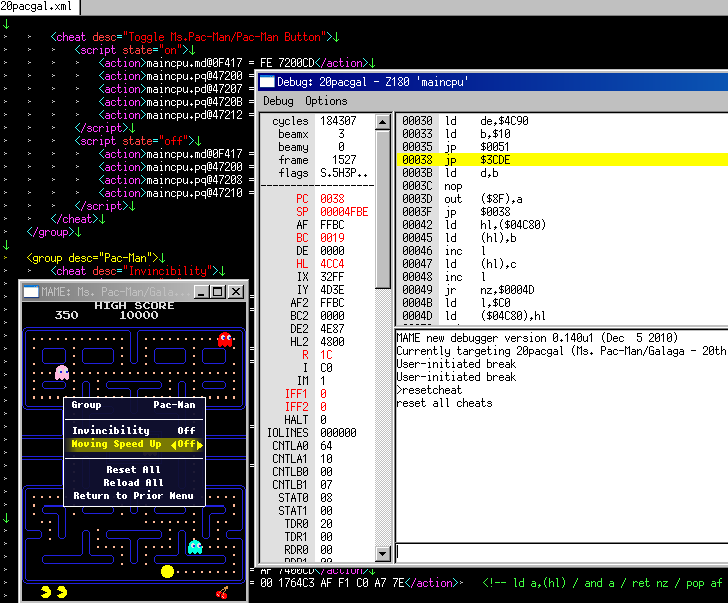Click the cycles value 184307
This screenshot has height=603, width=728.
(x=338, y=121)
